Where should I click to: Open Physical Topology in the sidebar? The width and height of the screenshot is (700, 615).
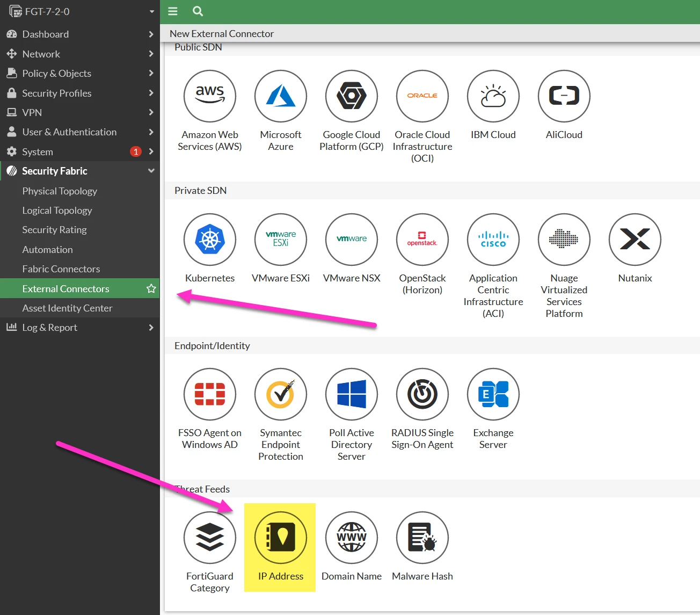coord(60,191)
